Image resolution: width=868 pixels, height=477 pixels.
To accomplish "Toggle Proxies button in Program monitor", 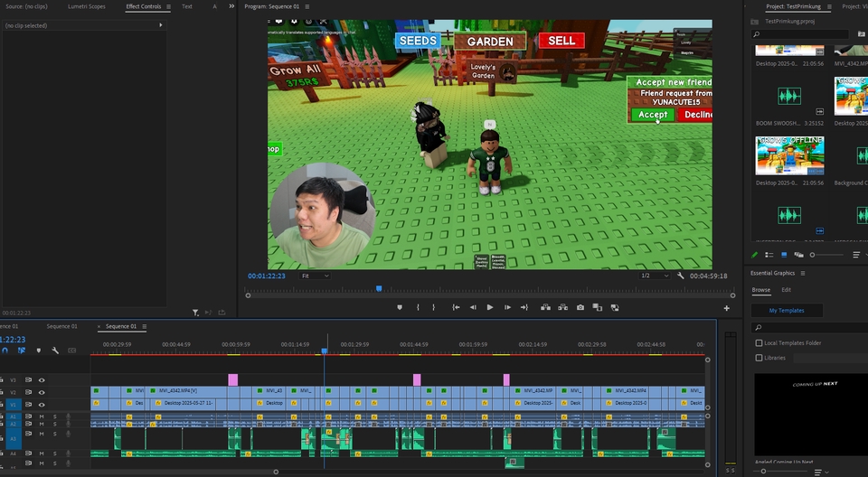I will coord(615,308).
